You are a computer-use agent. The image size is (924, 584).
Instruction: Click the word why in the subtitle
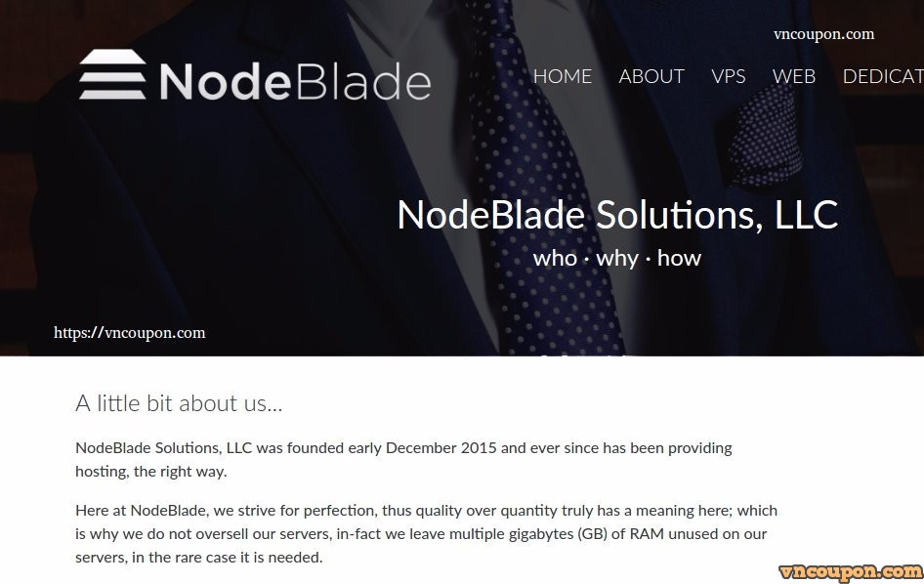[618, 258]
